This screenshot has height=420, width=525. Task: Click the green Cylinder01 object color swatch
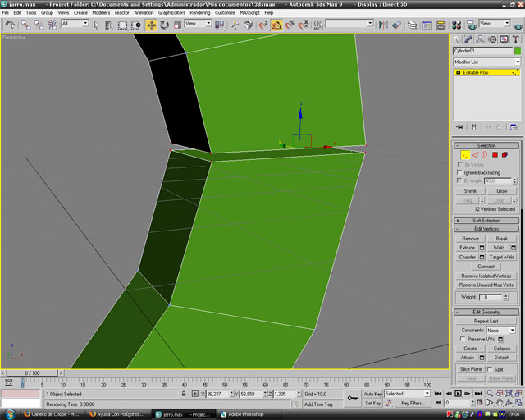click(518, 51)
